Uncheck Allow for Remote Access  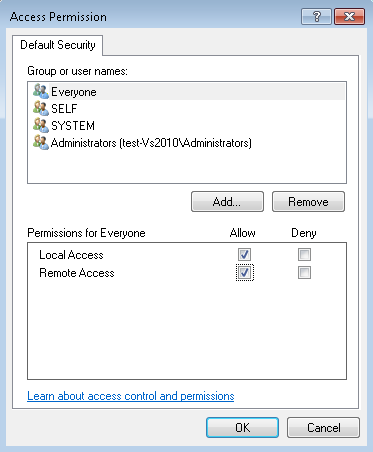click(x=244, y=273)
